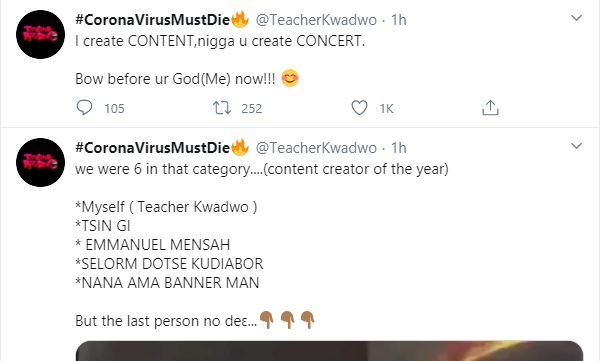This screenshot has height=361, width=602.
Task: Open first tweet's profile avatar
Action: point(40,35)
